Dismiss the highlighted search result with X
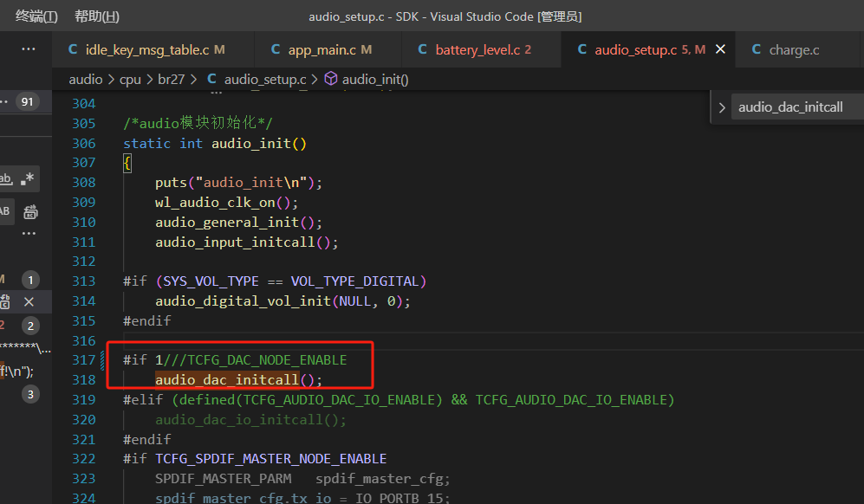This screenshot has width=864, height=504. pyautogui.click(x=29, y=302)
